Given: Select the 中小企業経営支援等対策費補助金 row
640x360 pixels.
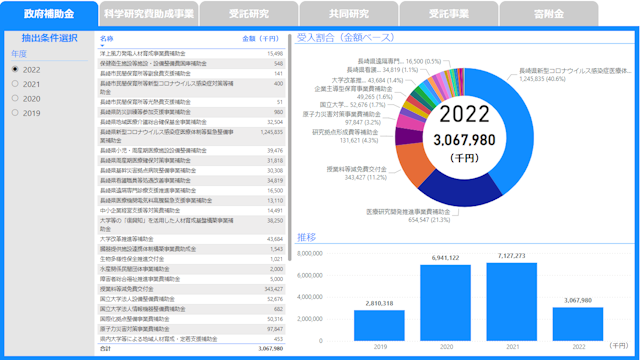Looking at the screenshot, I should (191, 211).
